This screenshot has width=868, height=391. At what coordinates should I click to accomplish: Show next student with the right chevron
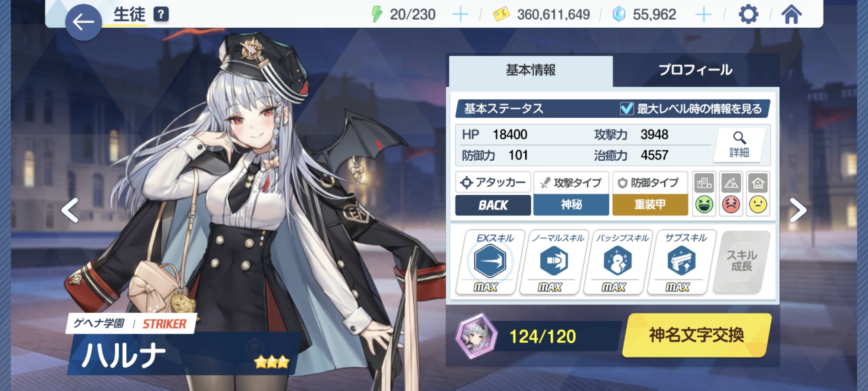pyautogui.click(x=798, y=210)
